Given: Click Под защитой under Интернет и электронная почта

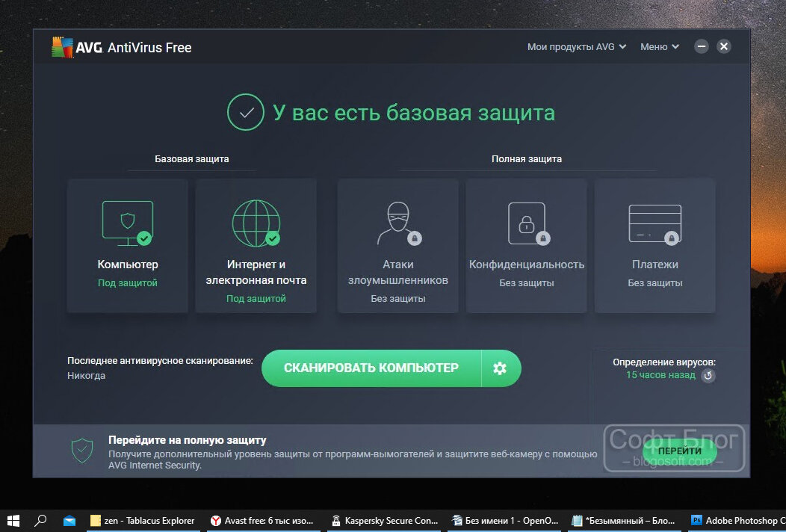Looking at the screenshot, I should (x=256, y=298).
